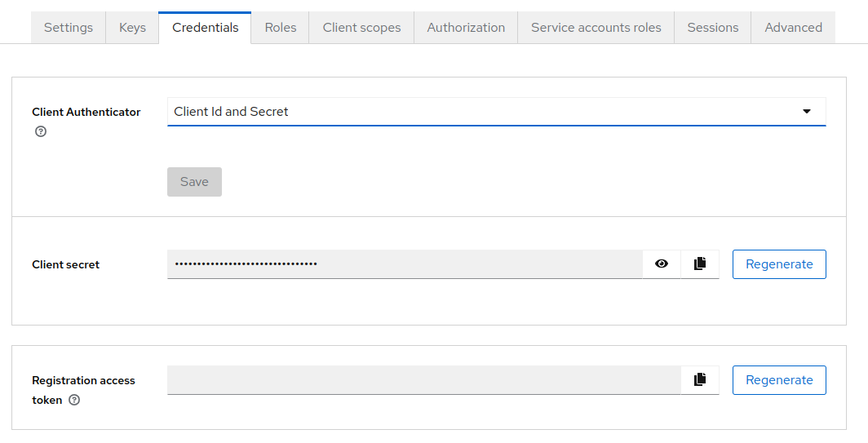Screen dimensions: 868x443
Task: Open Service accounts roles tab
Action: (596, 28)
